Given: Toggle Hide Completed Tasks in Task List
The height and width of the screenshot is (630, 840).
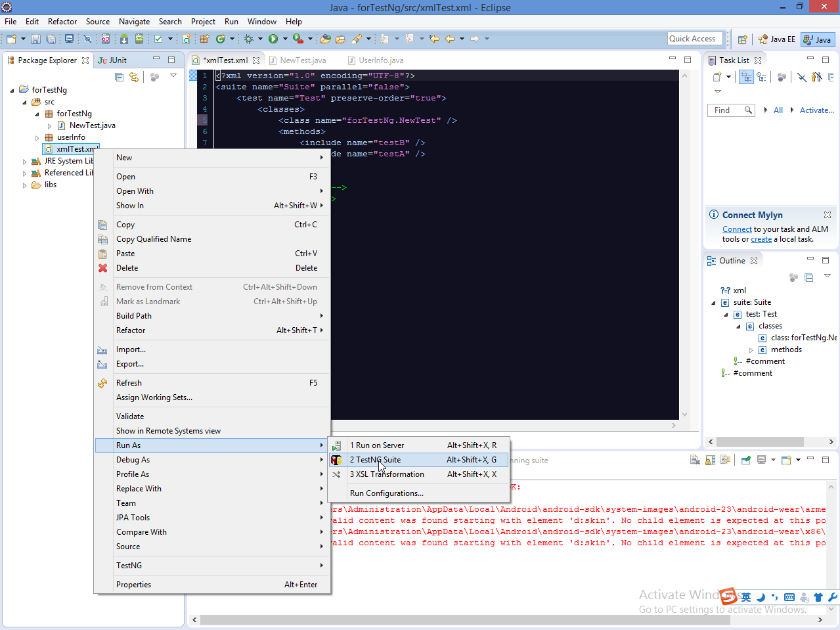Looking at the screenshot, I should [x=802, y=77].
